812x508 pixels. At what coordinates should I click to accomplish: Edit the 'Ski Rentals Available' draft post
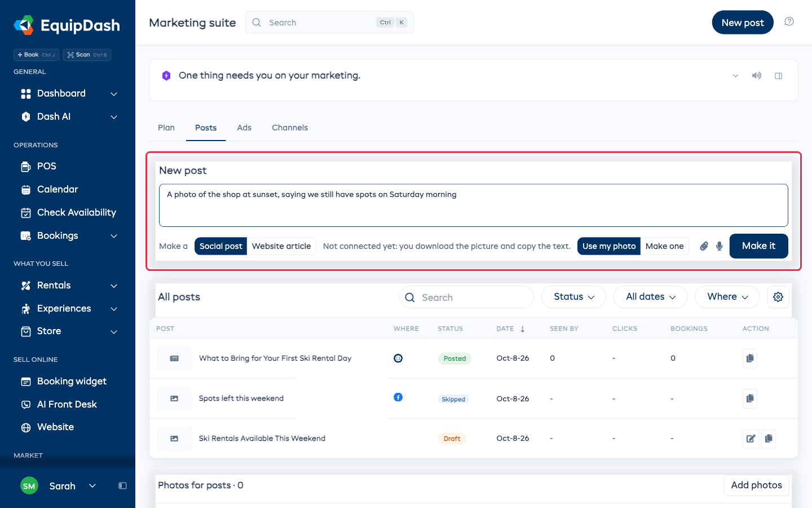tap(751, 439)
